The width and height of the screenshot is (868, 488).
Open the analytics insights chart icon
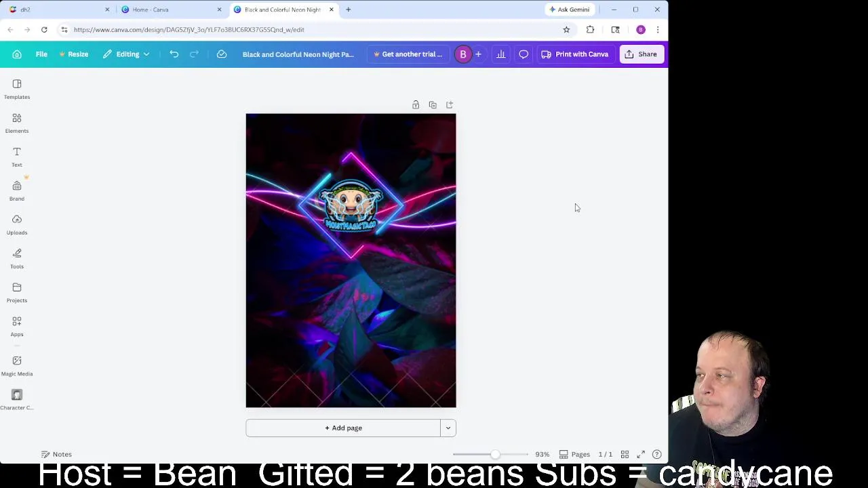[x=501, y=54]
